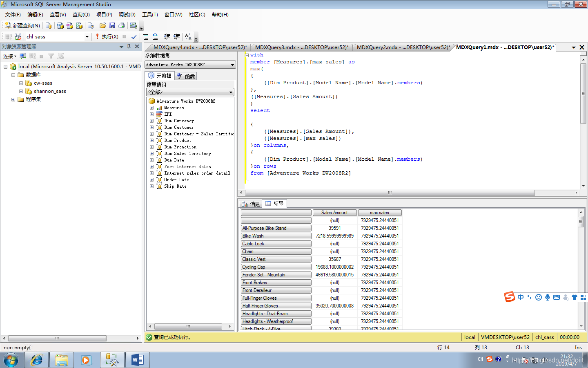Click the max sales column header
This screenshot has width=588, height=368.
click(380, 213)
